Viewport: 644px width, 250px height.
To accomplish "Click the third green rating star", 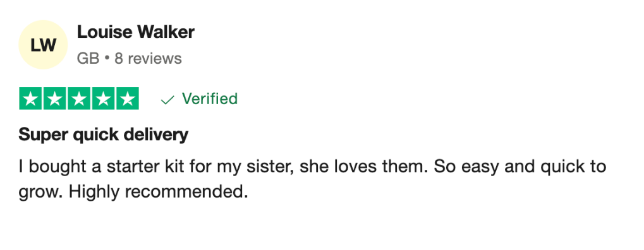I will coord(79,98).
